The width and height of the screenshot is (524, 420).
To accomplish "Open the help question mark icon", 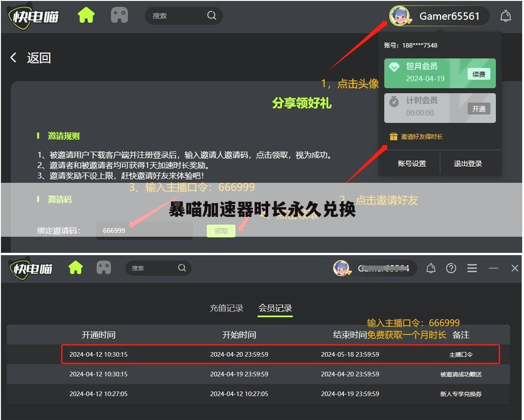I will pos(451,268).
